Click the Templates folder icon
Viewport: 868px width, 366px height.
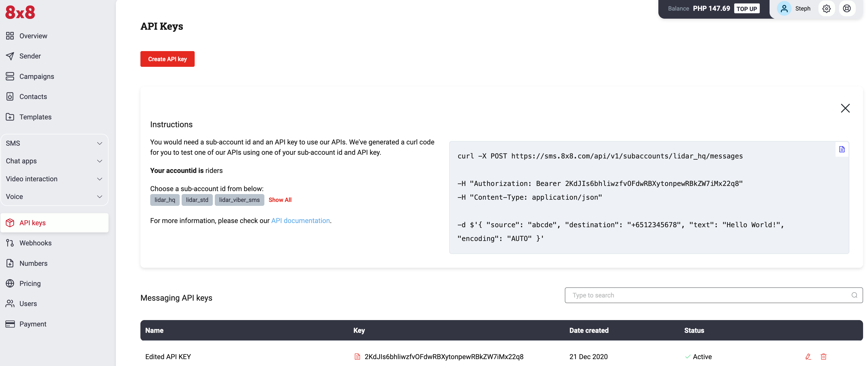click(x=10, y=117)
